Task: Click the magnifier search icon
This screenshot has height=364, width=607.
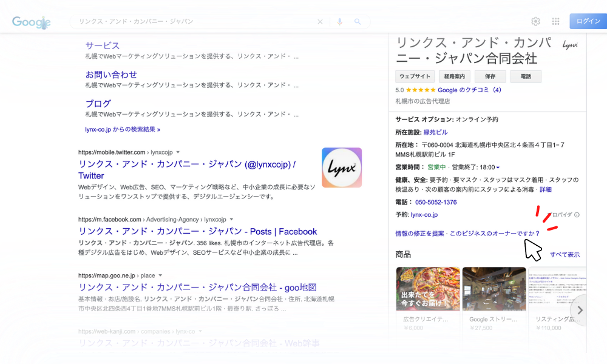Action: (358, 22)
